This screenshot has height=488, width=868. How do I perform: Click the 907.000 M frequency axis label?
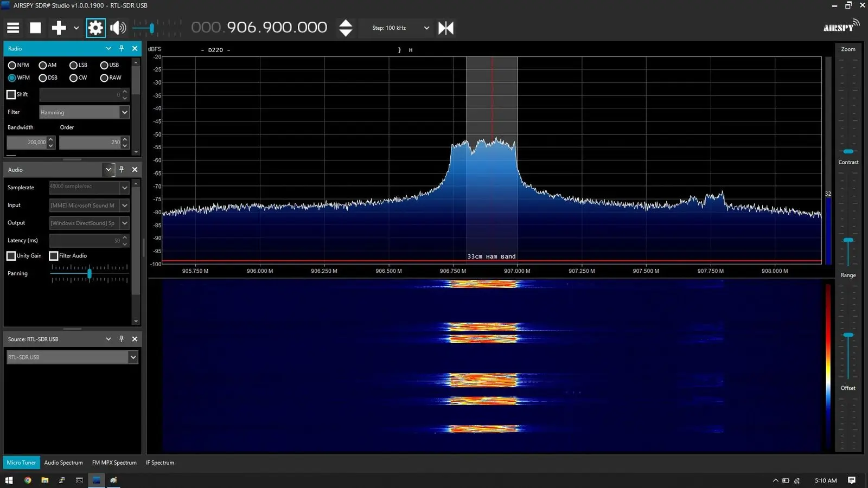point(517,271)
